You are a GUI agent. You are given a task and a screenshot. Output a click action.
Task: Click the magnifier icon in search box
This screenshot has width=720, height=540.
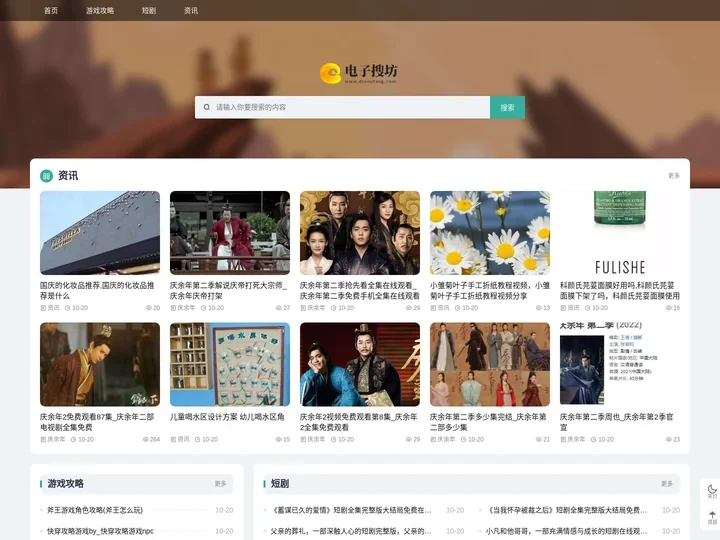(207, 107)
